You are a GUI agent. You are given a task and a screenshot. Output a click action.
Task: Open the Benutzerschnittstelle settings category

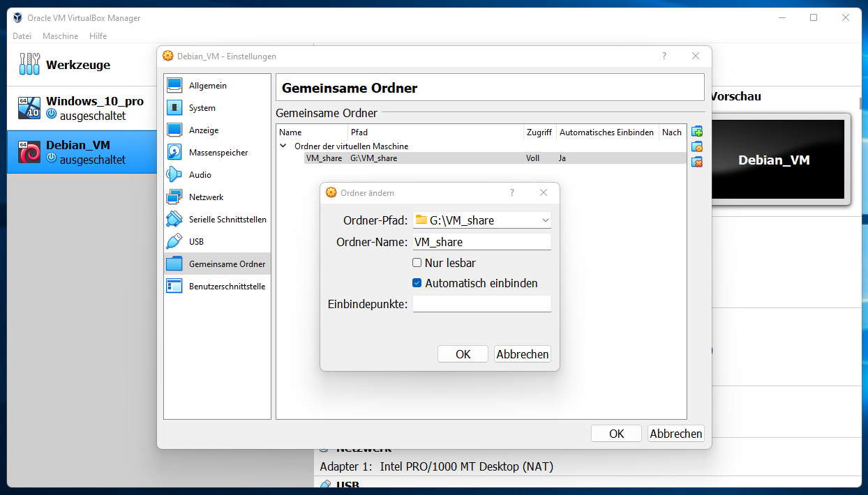pyautogui.click(x=217, y=287)
